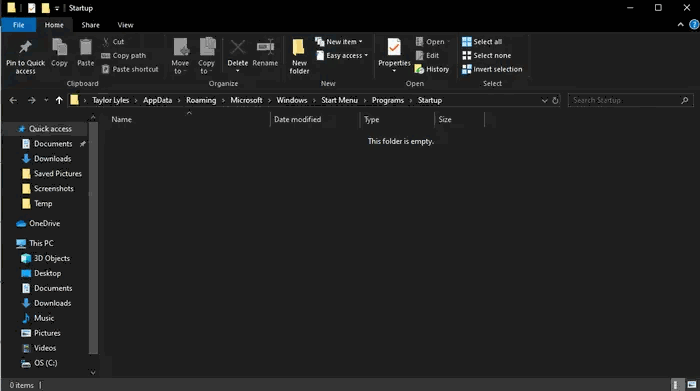
Task: Switch to the Share tab
Action: click(91, 25)
